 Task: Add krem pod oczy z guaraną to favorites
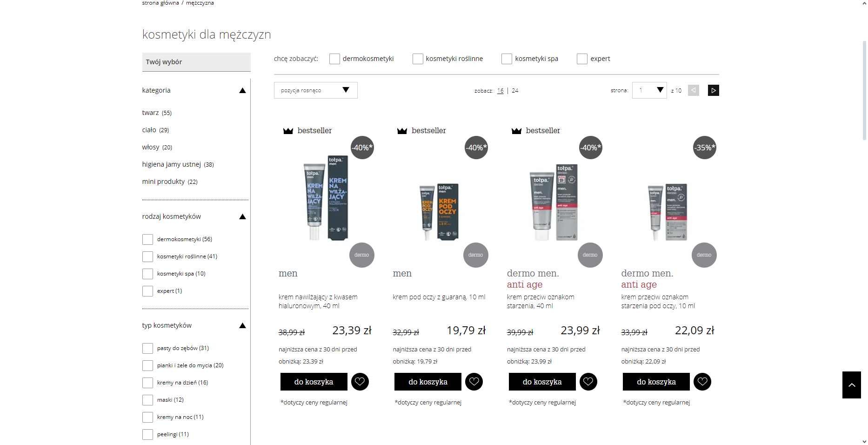pos(474,382)
